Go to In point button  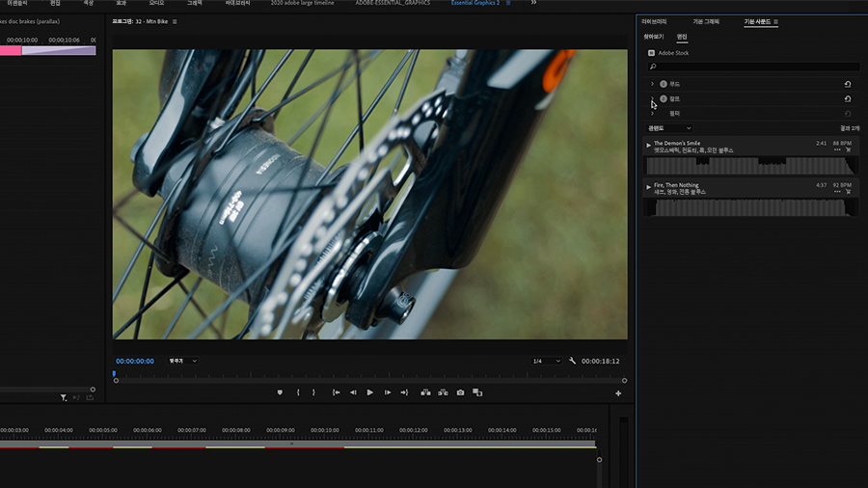[336, 393]
